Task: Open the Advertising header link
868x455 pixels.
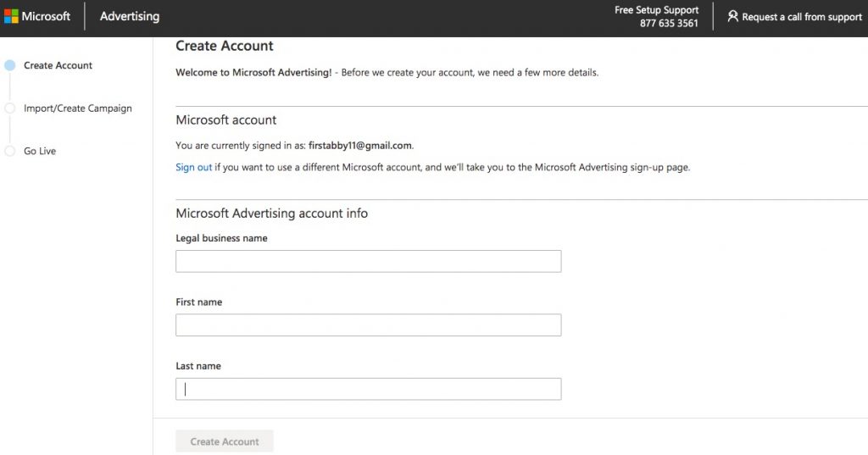Action: 130,17
